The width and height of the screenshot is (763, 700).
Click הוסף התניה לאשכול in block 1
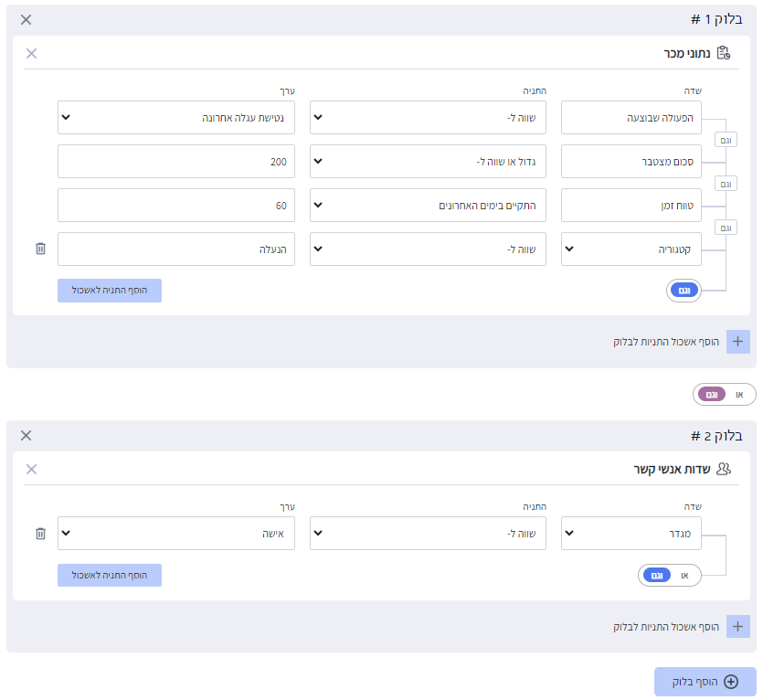[x=110, y=291]
